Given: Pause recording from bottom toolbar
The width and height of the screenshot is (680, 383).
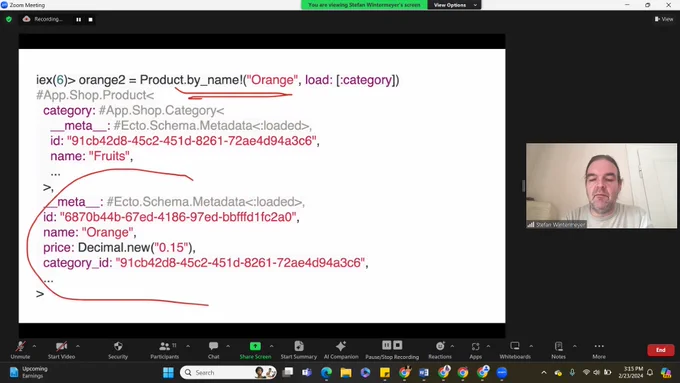Looking at the screenshot, I should click(x=386, y=345).
